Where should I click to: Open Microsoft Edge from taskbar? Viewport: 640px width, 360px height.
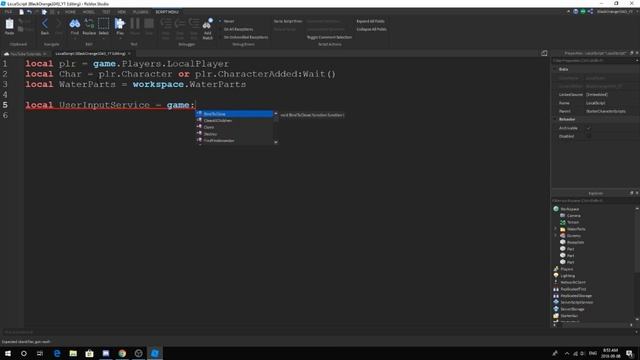(x=57, y=353)
